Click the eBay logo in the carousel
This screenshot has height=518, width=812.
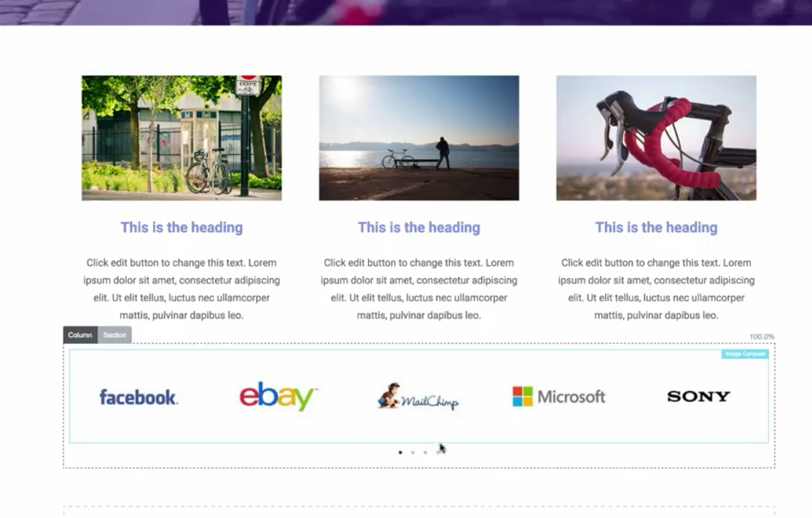click(278, 396)
